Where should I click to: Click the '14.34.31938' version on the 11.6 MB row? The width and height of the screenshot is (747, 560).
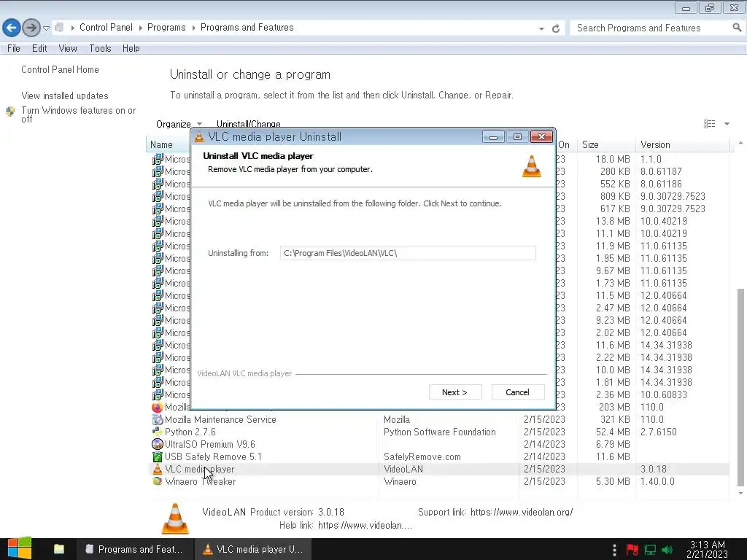tap(666, 345)
